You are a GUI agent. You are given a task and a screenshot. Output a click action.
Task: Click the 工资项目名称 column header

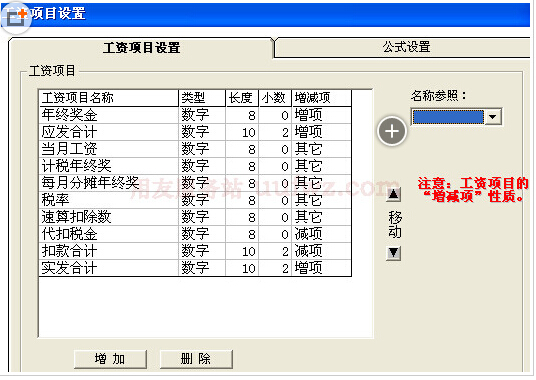coord(109,98)
